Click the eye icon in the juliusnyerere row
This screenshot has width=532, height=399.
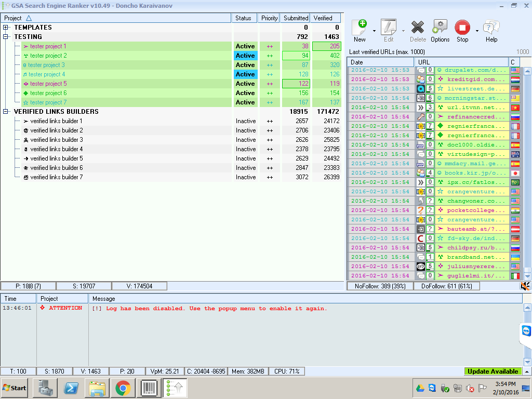click(x=421, y=267)
